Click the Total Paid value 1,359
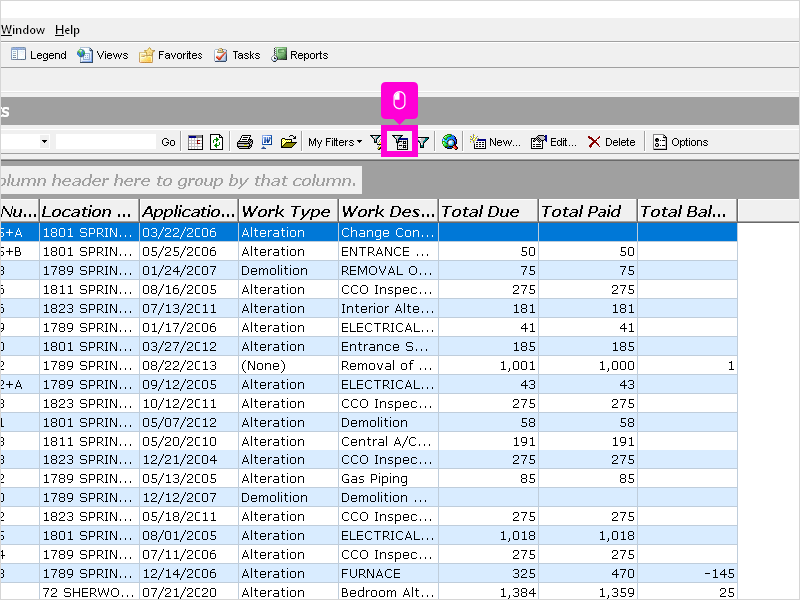The width and height of the screenshot is (800, 600). [588, 592]
